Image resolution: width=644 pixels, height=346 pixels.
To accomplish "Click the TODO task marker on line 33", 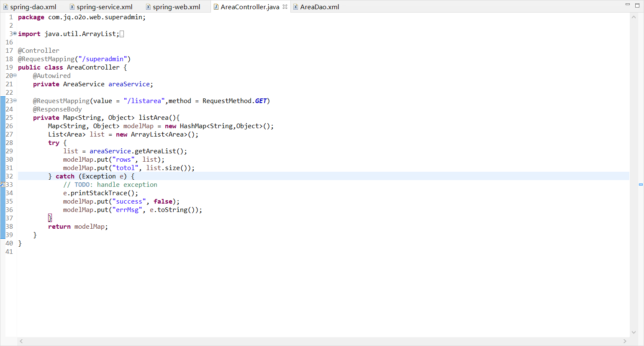I will (2, 184).
